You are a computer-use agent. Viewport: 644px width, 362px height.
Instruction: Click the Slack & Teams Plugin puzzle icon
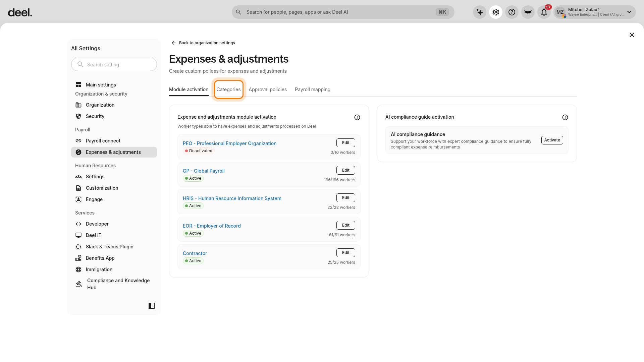click(x=78, y=247)
